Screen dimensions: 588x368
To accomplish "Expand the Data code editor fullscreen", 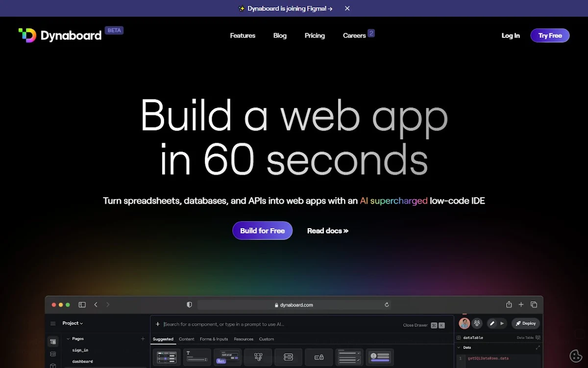I will [538, 347].
